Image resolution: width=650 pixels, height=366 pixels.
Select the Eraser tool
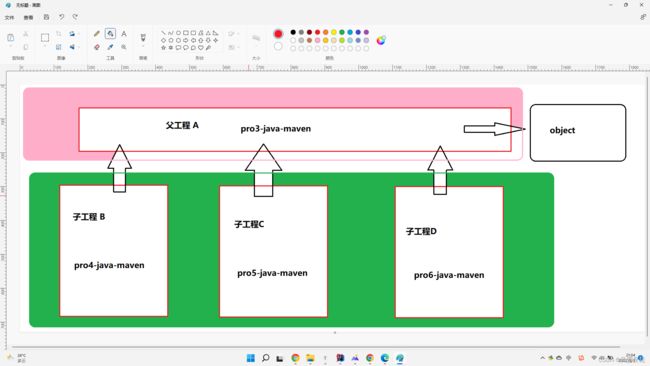pyautogui.click(x=97, y=47)
